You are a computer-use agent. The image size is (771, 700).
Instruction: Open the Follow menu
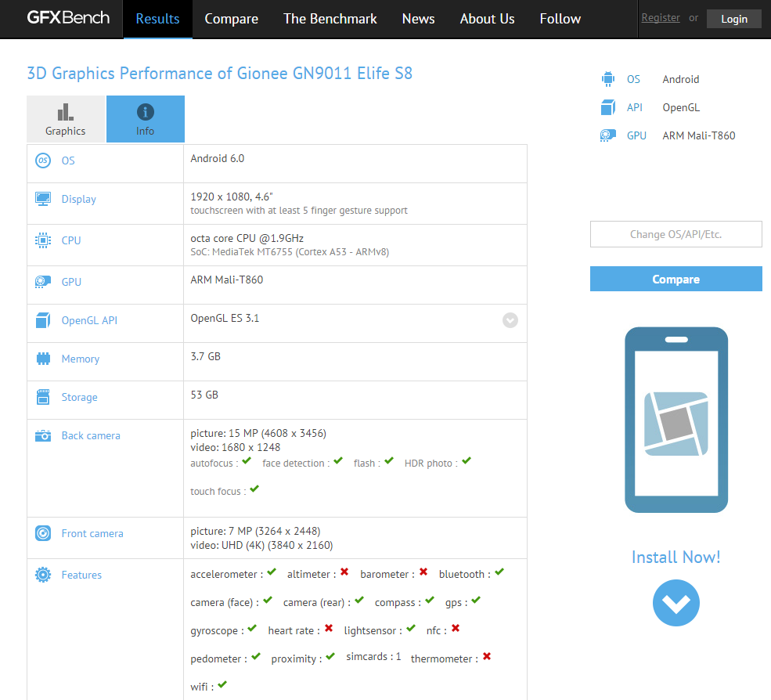point(560,19)
